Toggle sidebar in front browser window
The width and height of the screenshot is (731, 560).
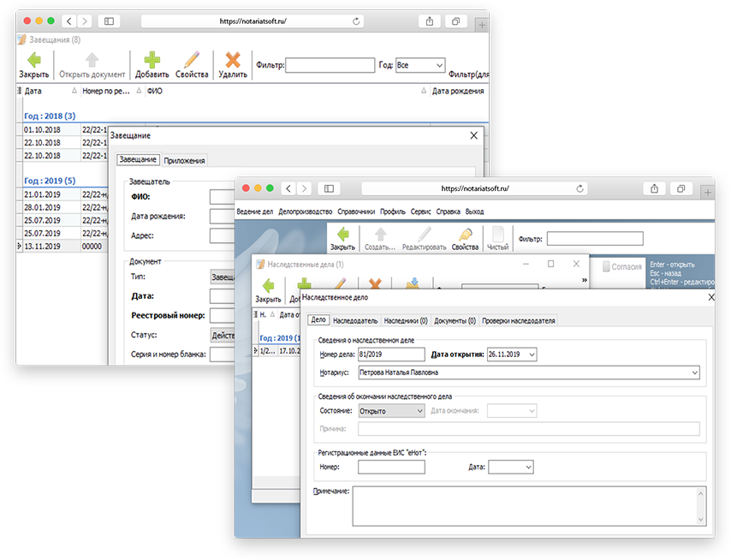330,188
